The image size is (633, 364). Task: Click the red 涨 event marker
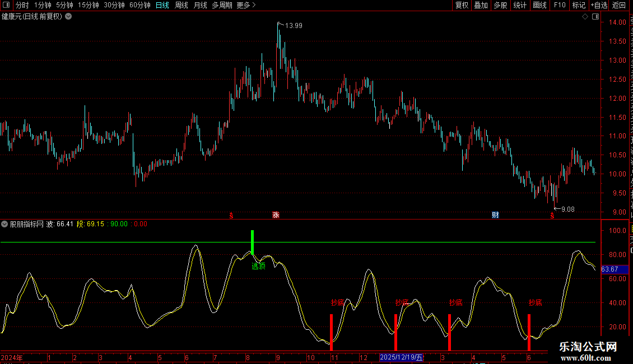coord(276,215)
